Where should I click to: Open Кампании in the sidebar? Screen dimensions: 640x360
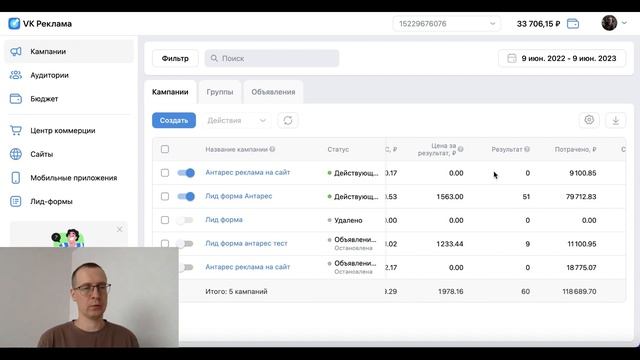(x=69, y=51)
